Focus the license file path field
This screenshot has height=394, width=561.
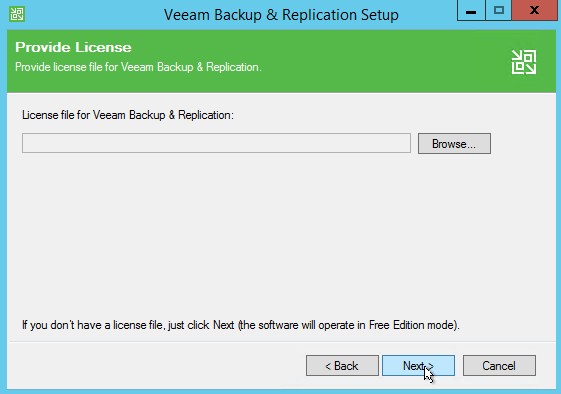pos(216,143)
